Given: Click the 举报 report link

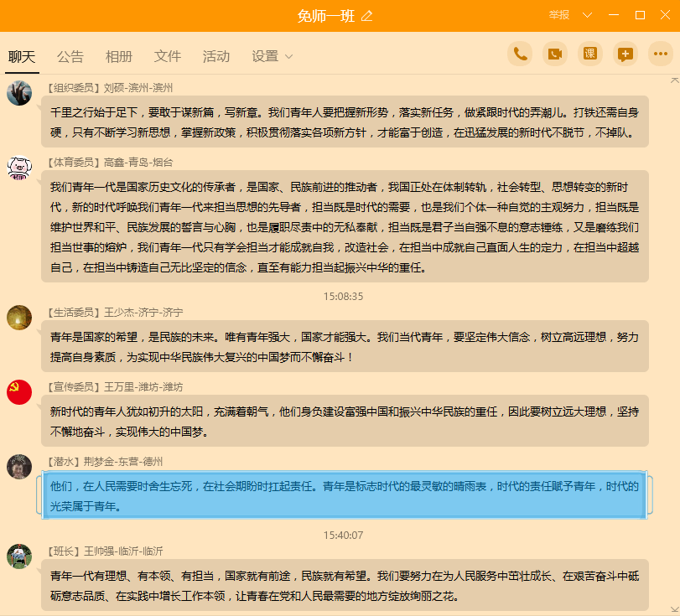Looking at the screenshot, I should (x=558, y=15).
